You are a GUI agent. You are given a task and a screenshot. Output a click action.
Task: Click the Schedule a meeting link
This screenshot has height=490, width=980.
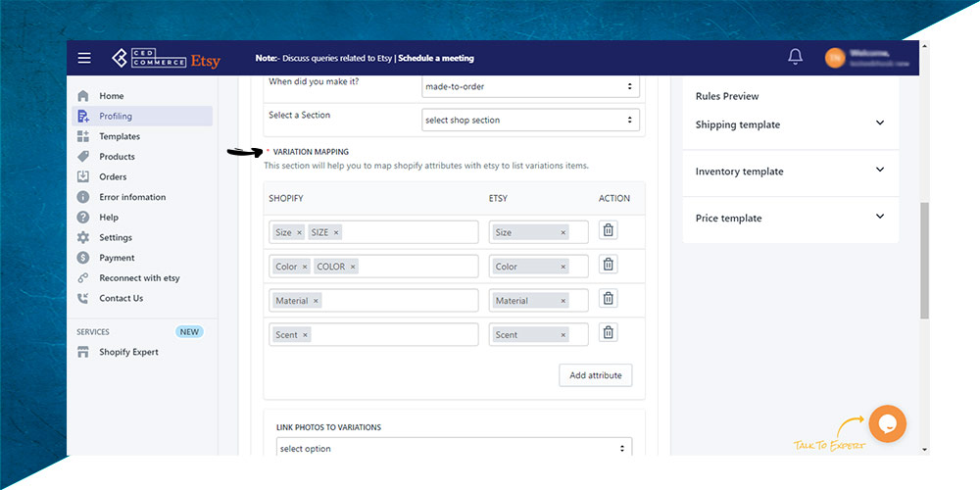pos(436,58)
